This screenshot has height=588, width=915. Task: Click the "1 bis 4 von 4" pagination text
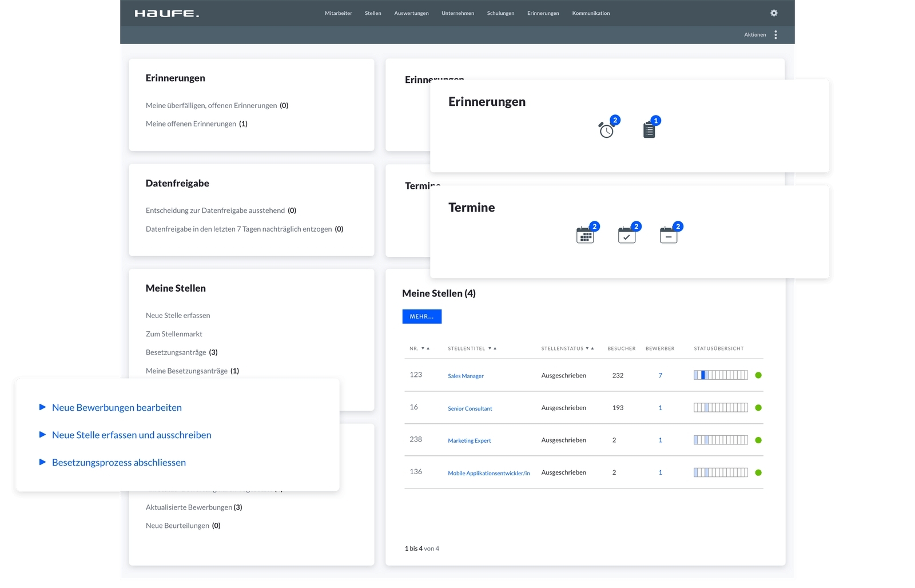pos(422,549)
